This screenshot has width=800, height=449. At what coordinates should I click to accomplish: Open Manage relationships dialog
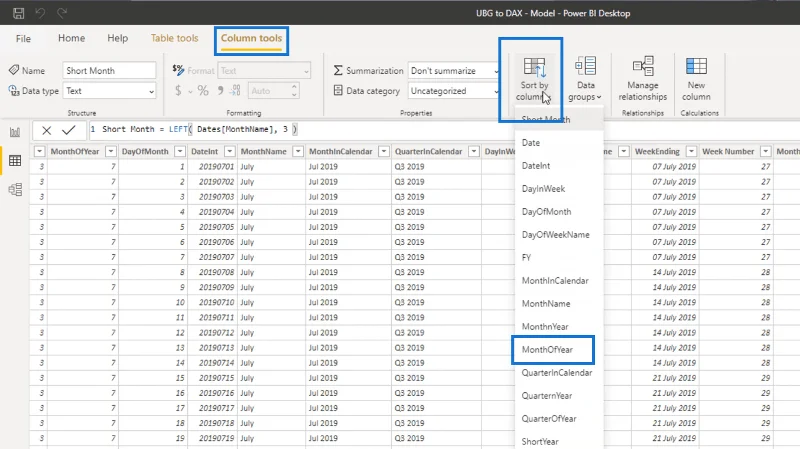coord(642,79)
